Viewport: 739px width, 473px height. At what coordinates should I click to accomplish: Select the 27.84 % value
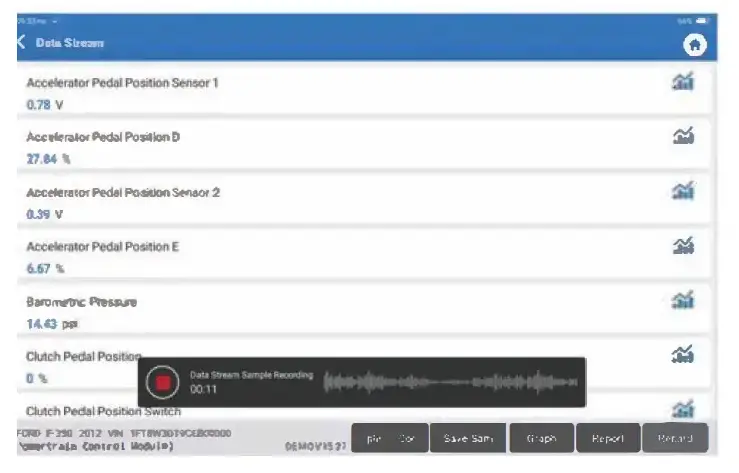(x=48, y=159)
